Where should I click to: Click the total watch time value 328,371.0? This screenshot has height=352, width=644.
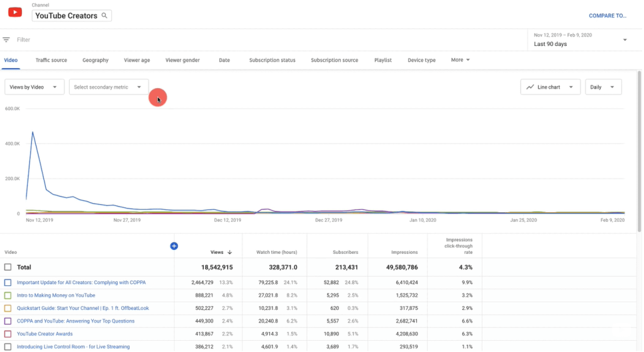tap(284, 268)
